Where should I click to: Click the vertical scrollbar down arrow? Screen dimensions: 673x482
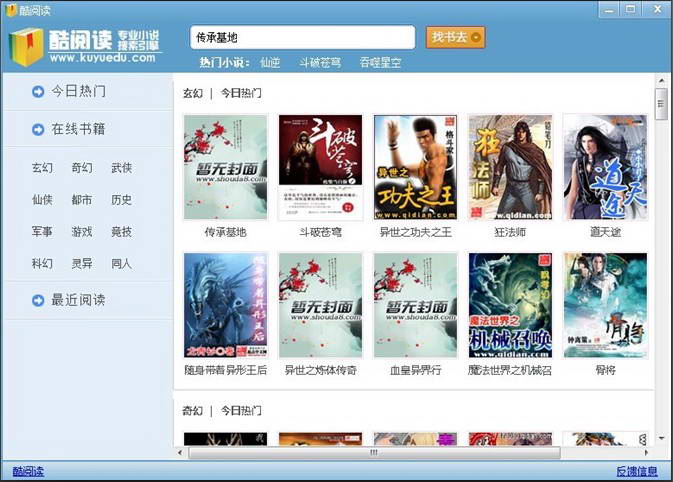tap(661, 438)
